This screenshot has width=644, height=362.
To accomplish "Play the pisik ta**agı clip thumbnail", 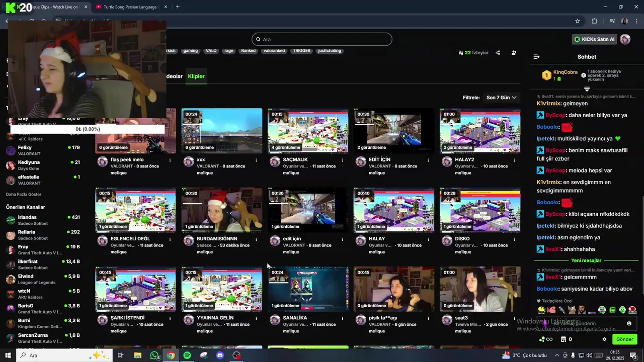I will [x=394, y=289].
